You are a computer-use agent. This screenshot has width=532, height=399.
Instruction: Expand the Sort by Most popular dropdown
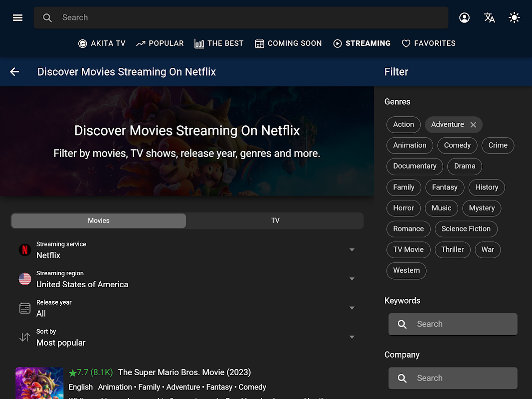[x=187, y=337]
